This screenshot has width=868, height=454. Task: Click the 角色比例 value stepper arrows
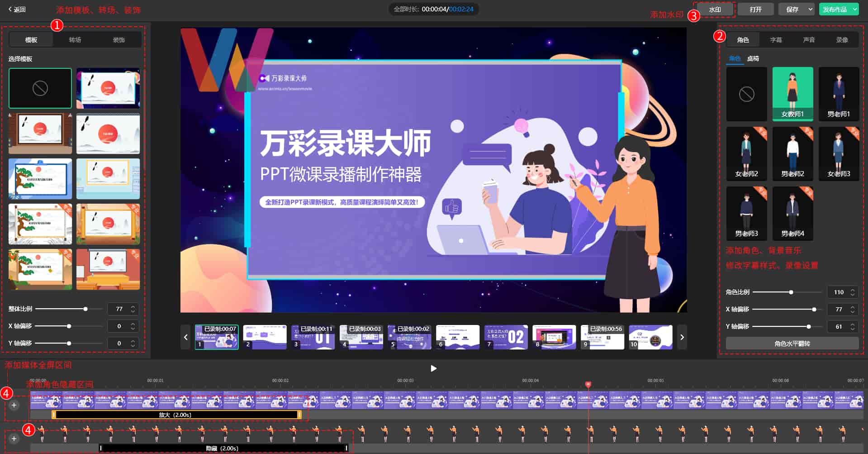point(853,292)
